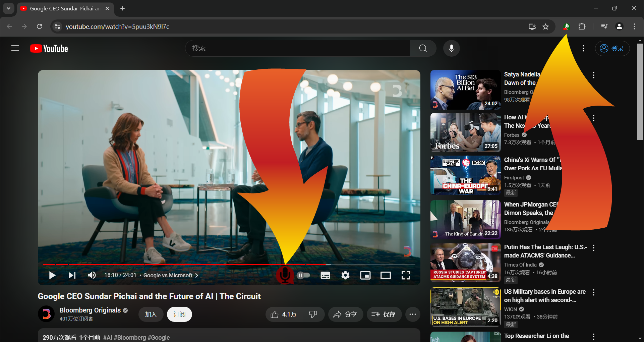This screenshot has width=644, height=342.
Task: Enter fullscreen mode in video player
Action: coord(406,275)
